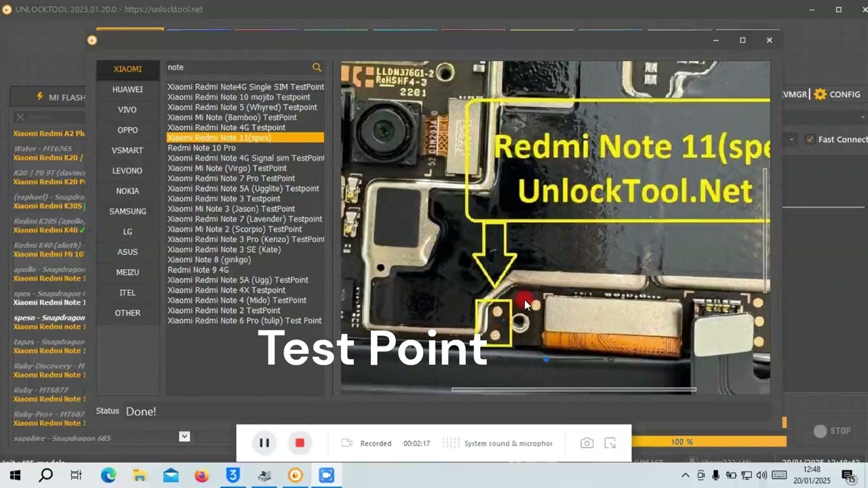This screenshot has height=488, width=868.
Task: Click the horizontal scrollbar under testpoint image
Action: coord(574,390)
